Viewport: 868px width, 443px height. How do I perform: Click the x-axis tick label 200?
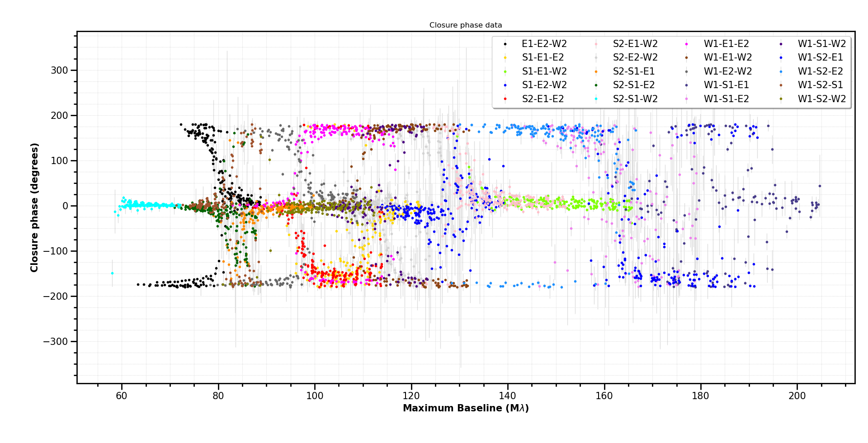tap(797, 396)
